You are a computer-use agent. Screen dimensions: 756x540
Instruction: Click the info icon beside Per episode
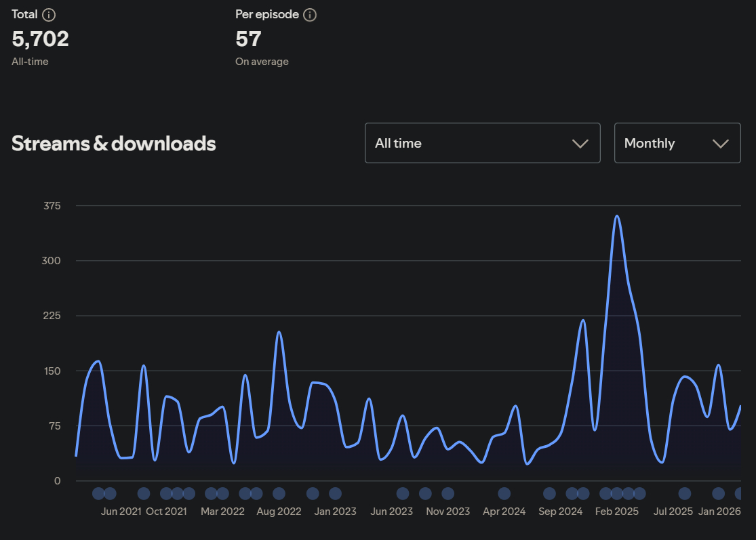(x=310, y=15)
